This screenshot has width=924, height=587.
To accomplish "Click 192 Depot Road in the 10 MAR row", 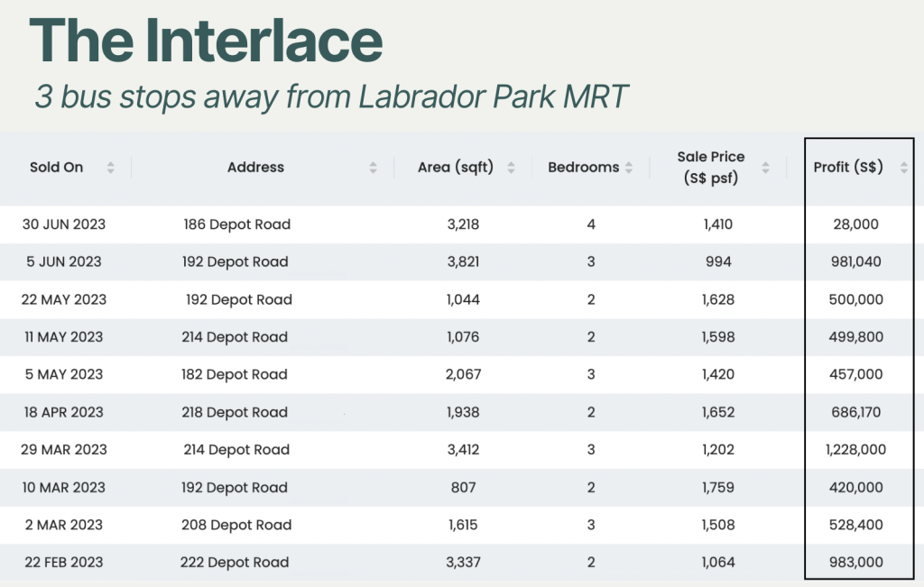I will pos(235,488).
